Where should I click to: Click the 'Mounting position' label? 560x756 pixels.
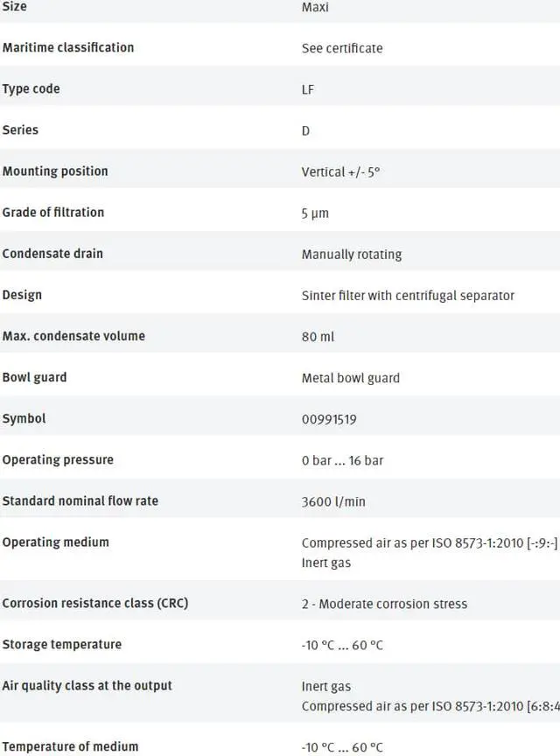(x=55, y=171)
